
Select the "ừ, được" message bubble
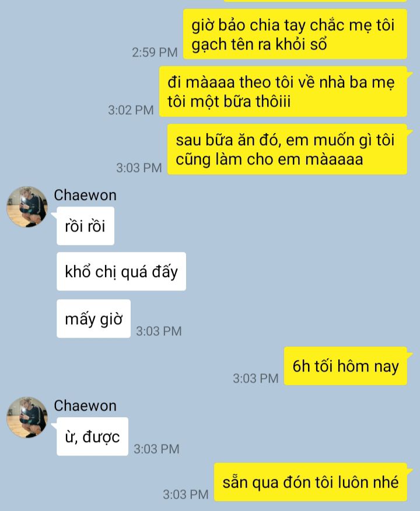coord(92,436)
